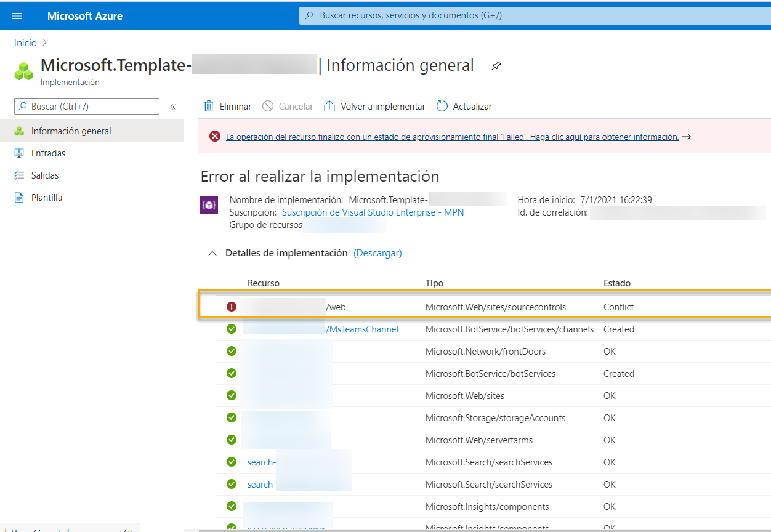Click green check on MsTeamsChannel row

coord(232,329)
